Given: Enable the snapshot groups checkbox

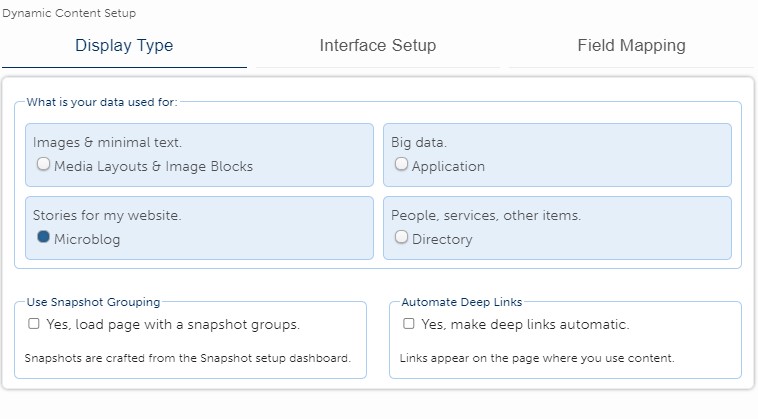Looking at the screenshot, I should 34,324.
